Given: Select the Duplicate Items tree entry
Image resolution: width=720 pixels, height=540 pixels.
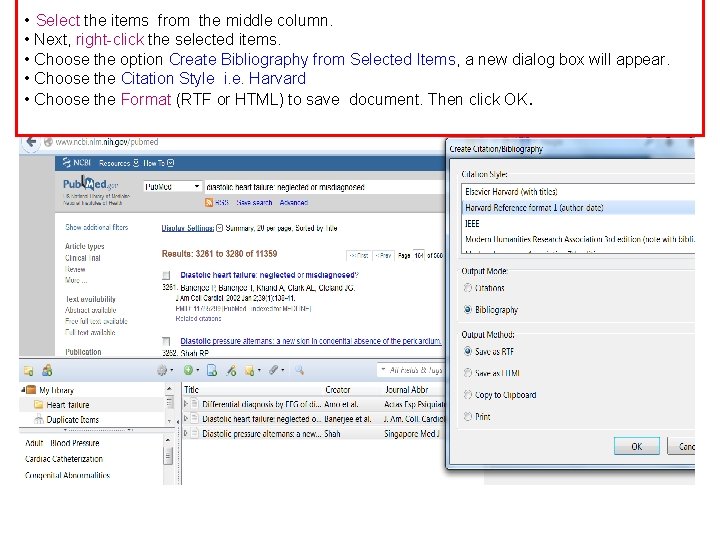Looking at the screenshot, I should tap(67, 419).
